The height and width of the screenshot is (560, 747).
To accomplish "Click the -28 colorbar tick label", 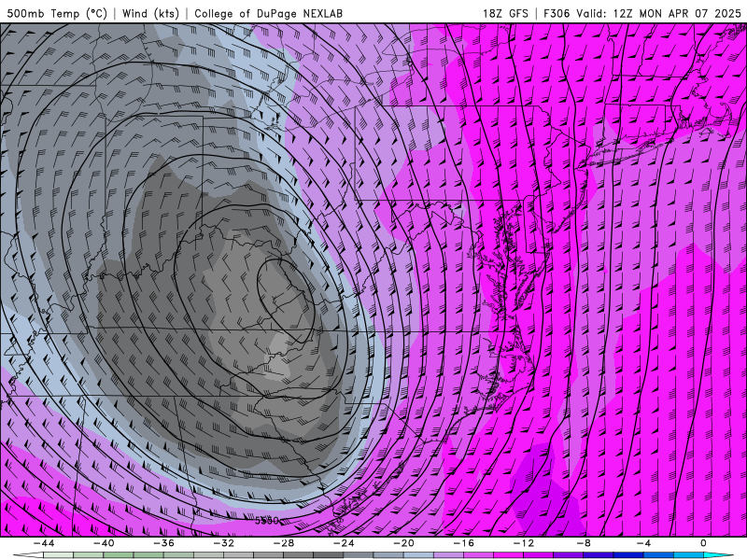I will point(284,543).
